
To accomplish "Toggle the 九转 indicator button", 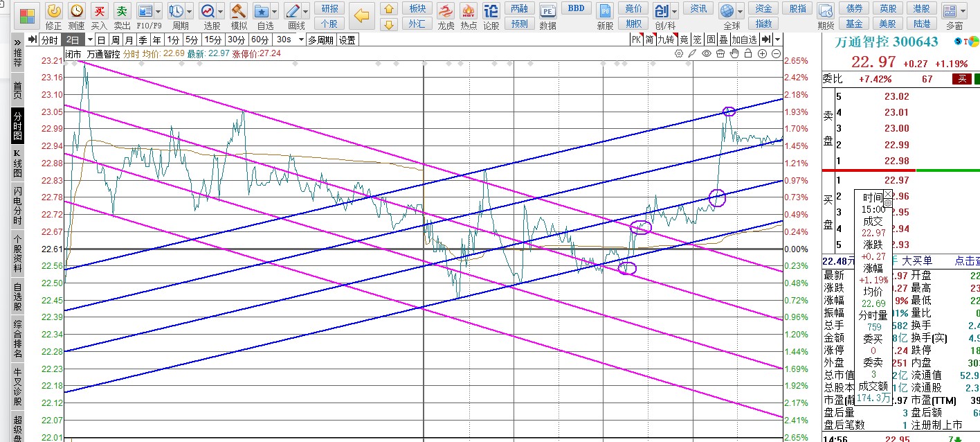I will 666,39.
